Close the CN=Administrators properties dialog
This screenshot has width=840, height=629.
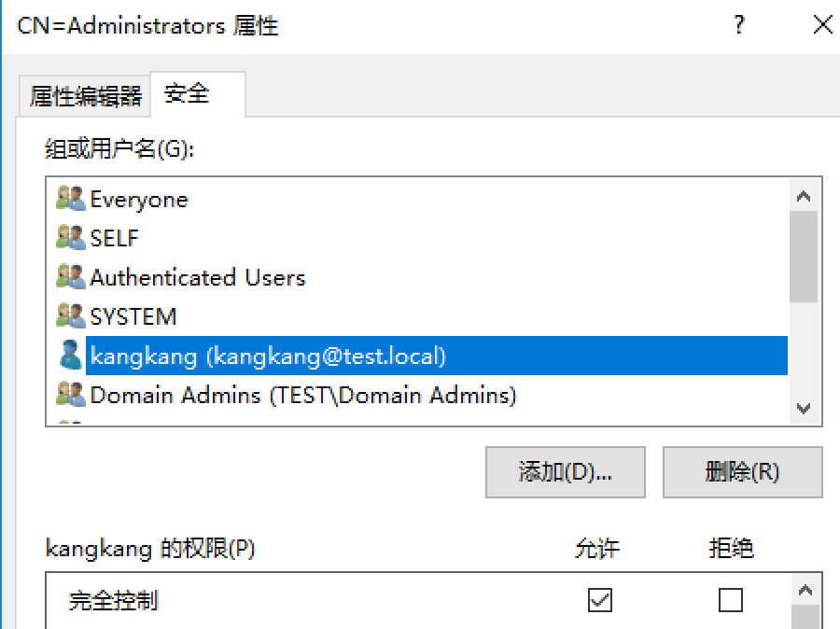tap(822, 25)
